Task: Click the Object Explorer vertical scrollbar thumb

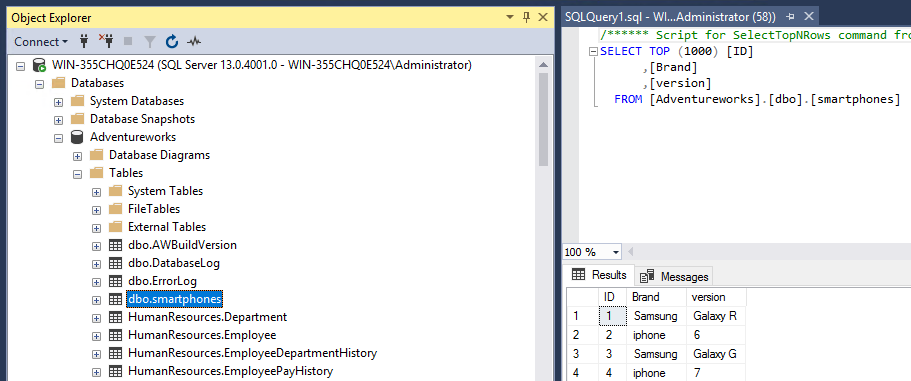Action: tap(543, 120)
